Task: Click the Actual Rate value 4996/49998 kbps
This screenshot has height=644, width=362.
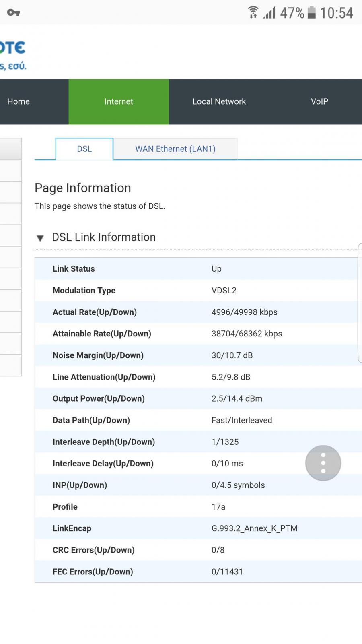Action: coord(244,312)
